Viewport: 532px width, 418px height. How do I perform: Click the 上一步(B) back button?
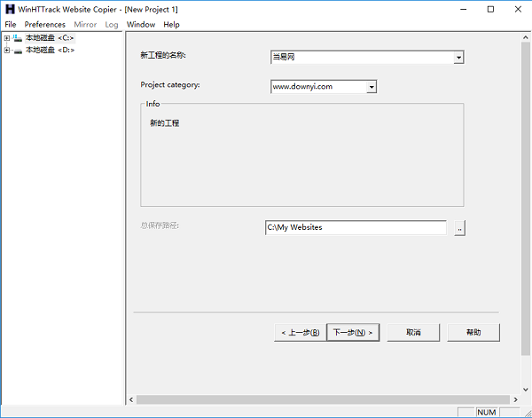[x=299, y=333]
